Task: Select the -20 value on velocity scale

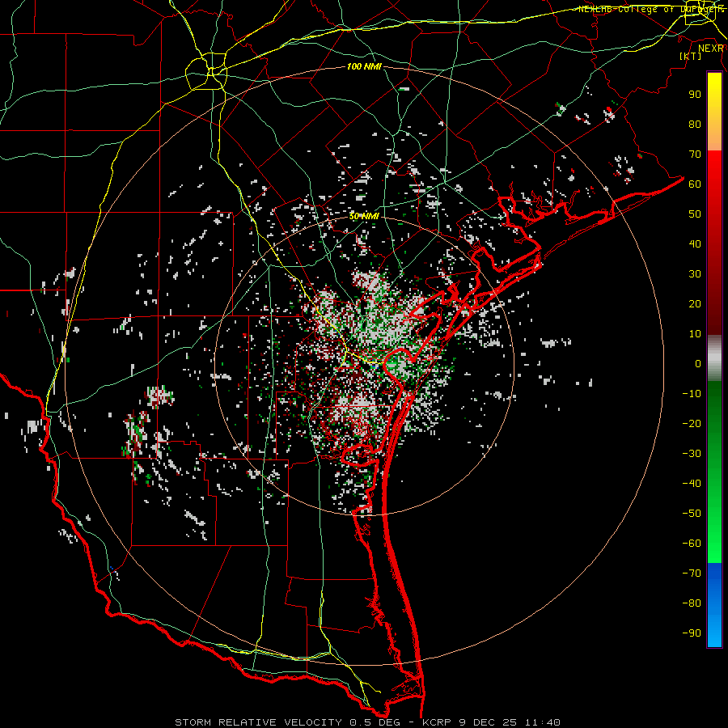Action: pos(692,423)
